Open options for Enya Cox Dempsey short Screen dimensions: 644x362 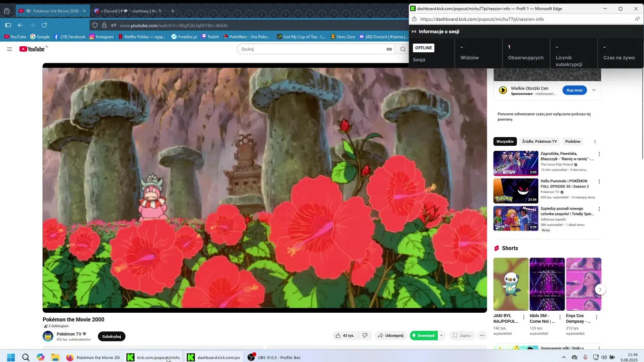click(597, 317)
